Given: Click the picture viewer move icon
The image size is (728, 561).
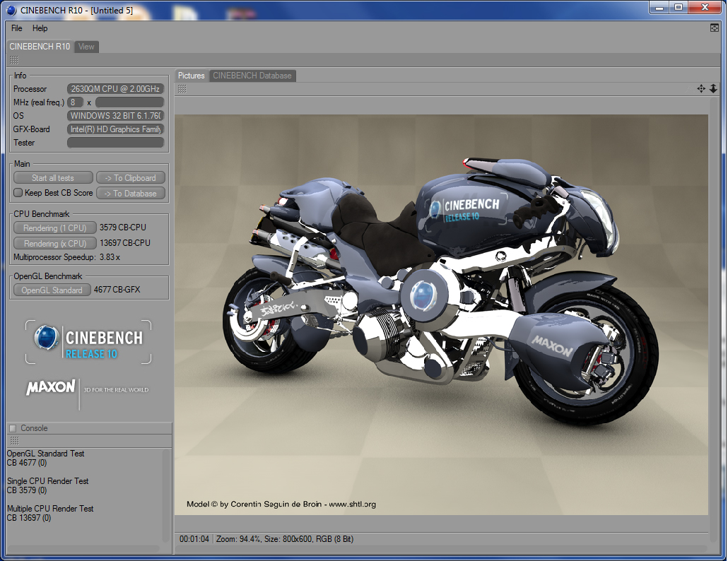Looking at the screenshot, I should tap(701, 88).
